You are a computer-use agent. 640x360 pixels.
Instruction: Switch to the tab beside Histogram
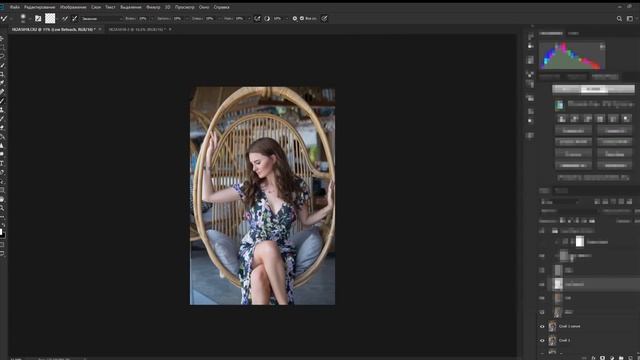click(573, 33)
